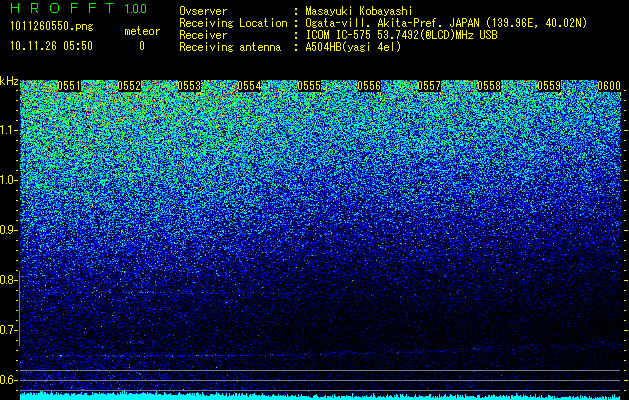Click the 1.1 frequency axis label

(8, 130)
